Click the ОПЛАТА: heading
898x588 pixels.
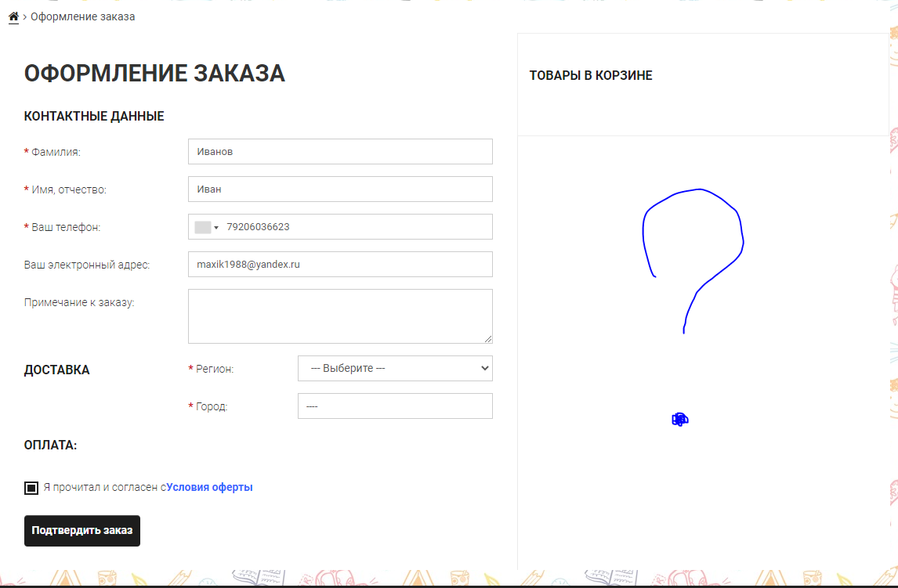pyautogui.click(x=50, y=445)
